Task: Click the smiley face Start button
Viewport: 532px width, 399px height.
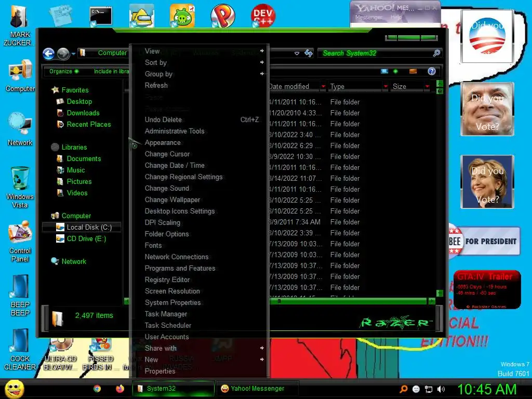Action: coord(14,389)
